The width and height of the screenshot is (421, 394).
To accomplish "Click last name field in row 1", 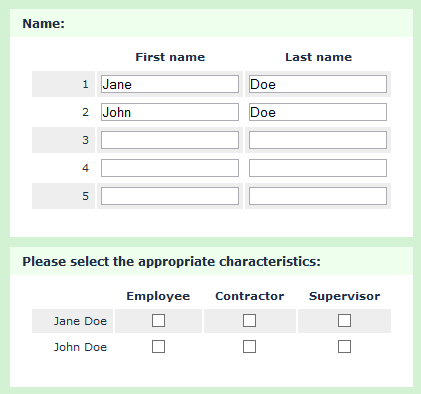I will click(318, 84).
